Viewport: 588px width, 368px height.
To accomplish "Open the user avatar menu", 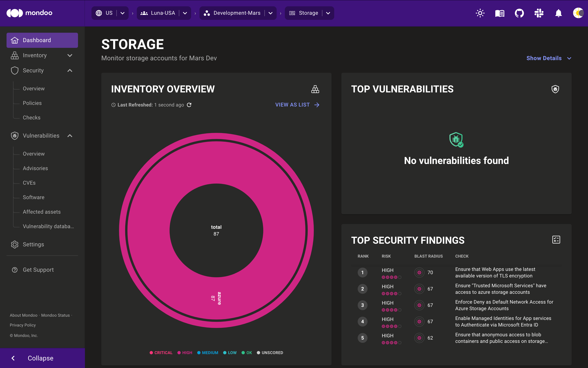I will (x=578, y=13).
